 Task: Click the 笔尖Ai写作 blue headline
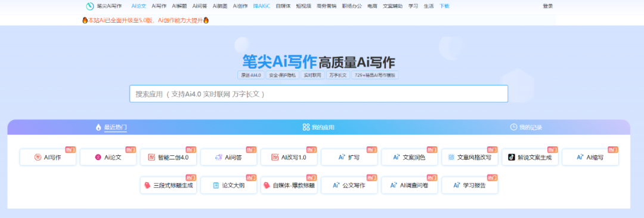(x=279, y=62)
